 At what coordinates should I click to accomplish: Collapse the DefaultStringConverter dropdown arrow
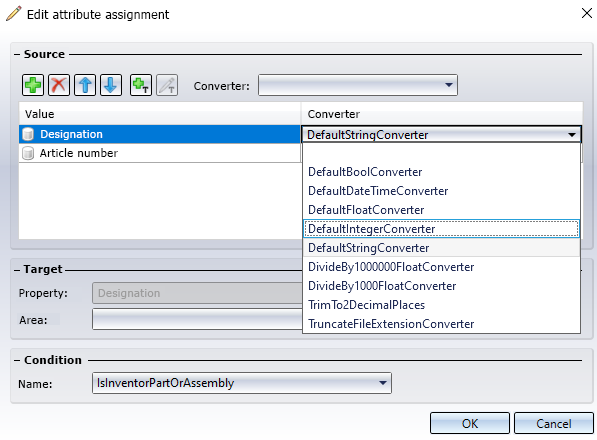coord(571,135)
